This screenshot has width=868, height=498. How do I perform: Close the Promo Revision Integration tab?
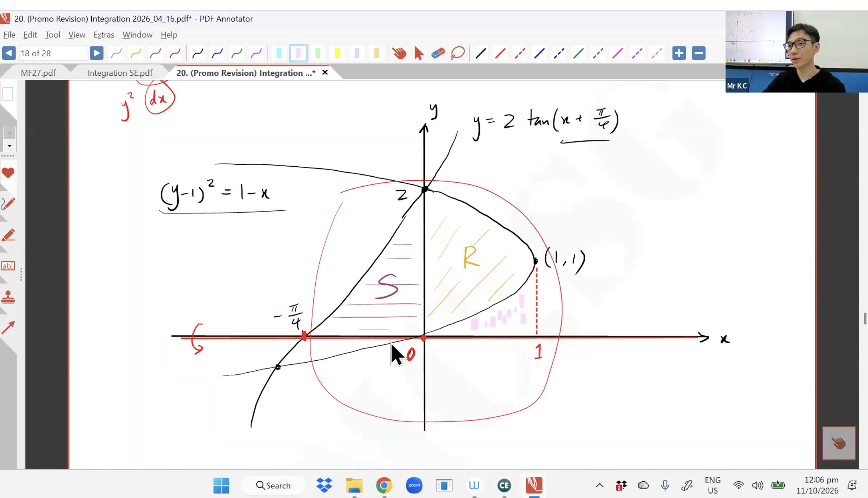pyautogui.click(x=325, y=72)
